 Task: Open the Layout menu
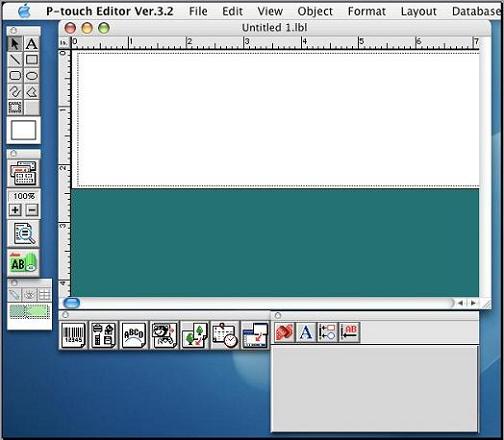419,11
